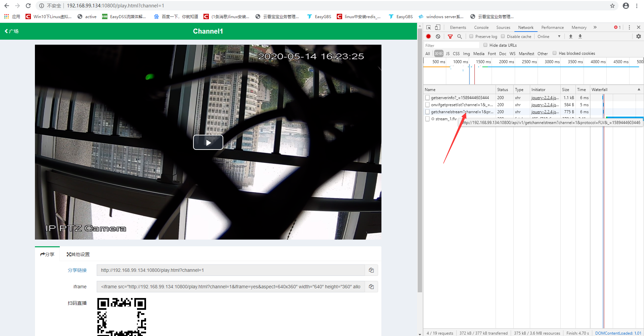Toggle the network filter funnel icon

[x=450, y=36]
